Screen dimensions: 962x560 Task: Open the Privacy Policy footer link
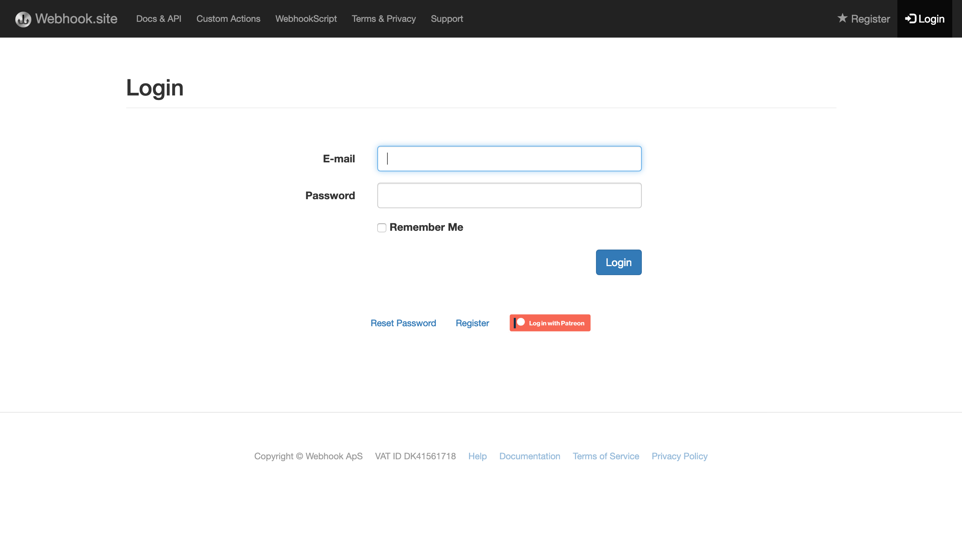[x=679, y=456]
